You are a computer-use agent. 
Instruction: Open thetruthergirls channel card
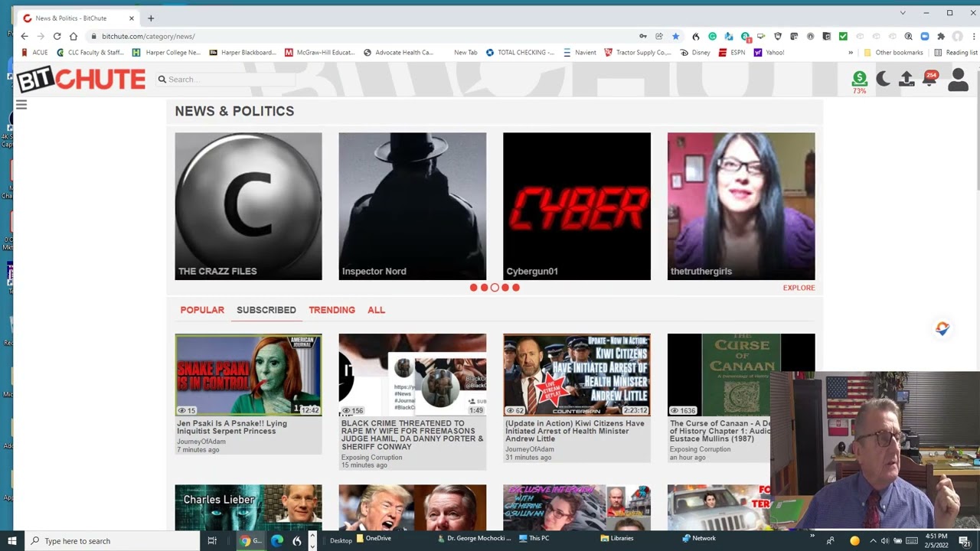(741, 206)
